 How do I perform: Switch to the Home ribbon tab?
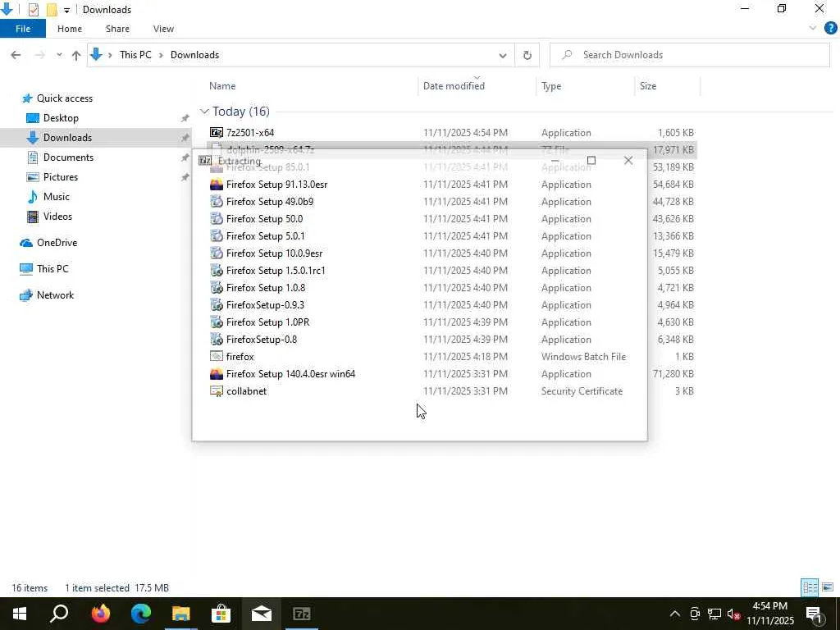70,29
